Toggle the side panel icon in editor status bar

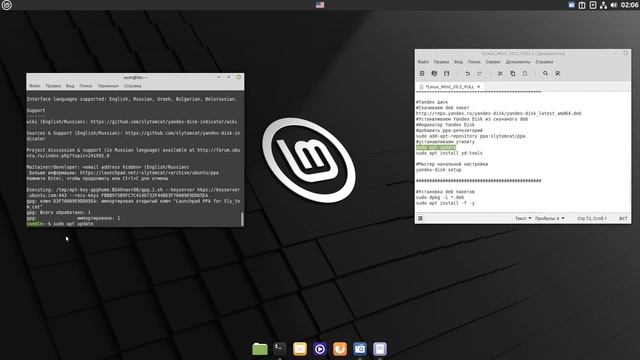coord(420,218)
